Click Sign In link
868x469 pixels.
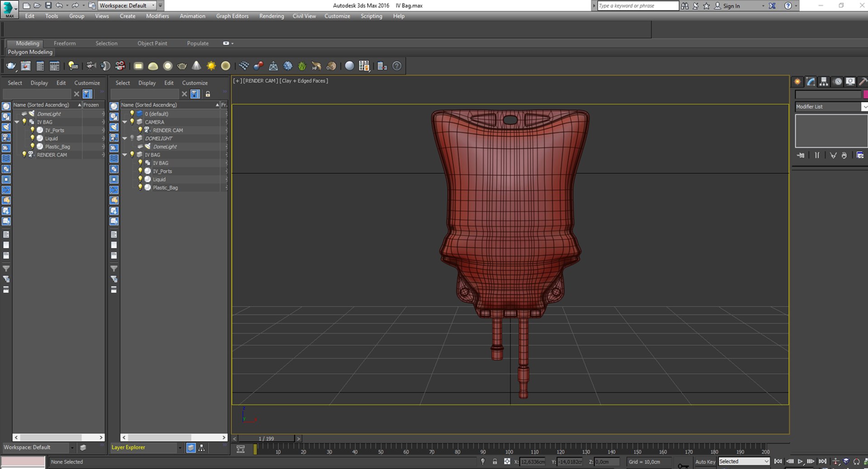(731, 6)
